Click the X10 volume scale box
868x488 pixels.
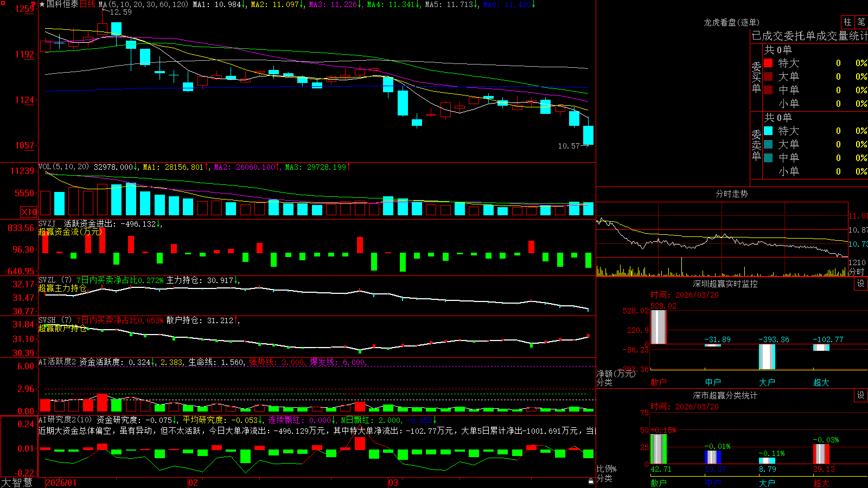29,212
